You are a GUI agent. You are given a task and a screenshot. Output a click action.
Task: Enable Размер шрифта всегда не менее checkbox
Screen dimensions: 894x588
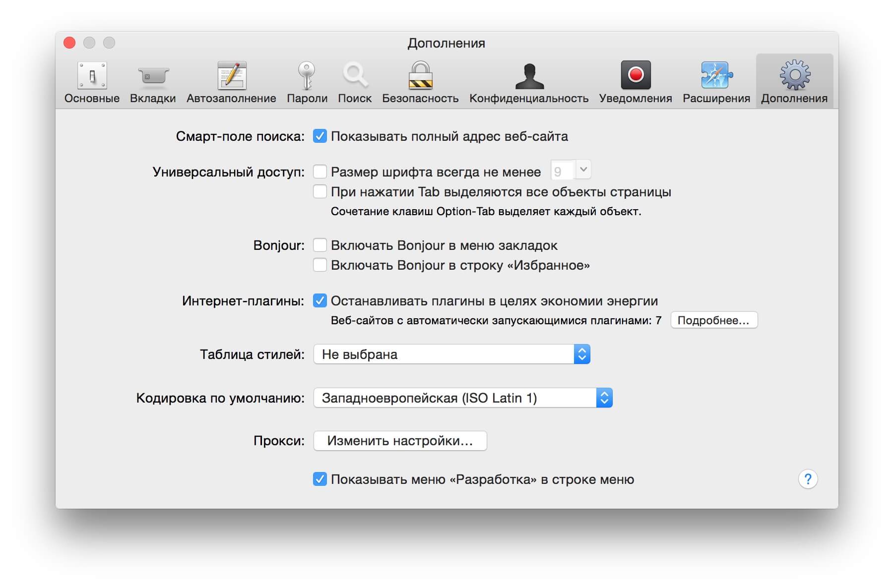[x=320, y=172]
